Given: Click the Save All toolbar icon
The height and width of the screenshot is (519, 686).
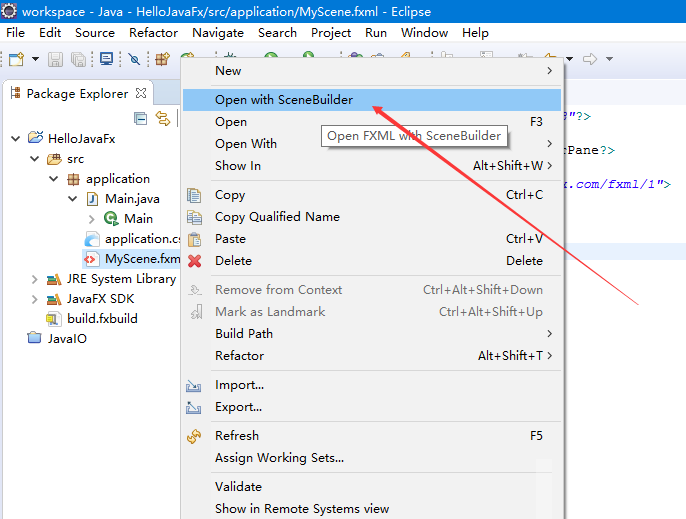Looking at the screenshot, I should [78, 59].
